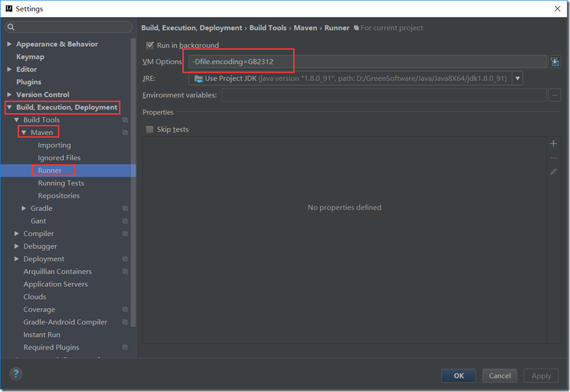The image size is (570, 392).
Task: Expand the Deployment node
Action: click(x=16, y=259)
